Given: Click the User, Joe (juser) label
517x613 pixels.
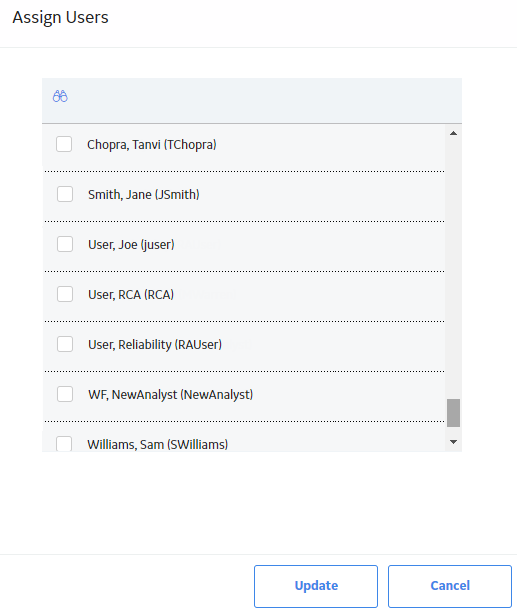Looking at the screenshot, I should (x=131, y=245).
